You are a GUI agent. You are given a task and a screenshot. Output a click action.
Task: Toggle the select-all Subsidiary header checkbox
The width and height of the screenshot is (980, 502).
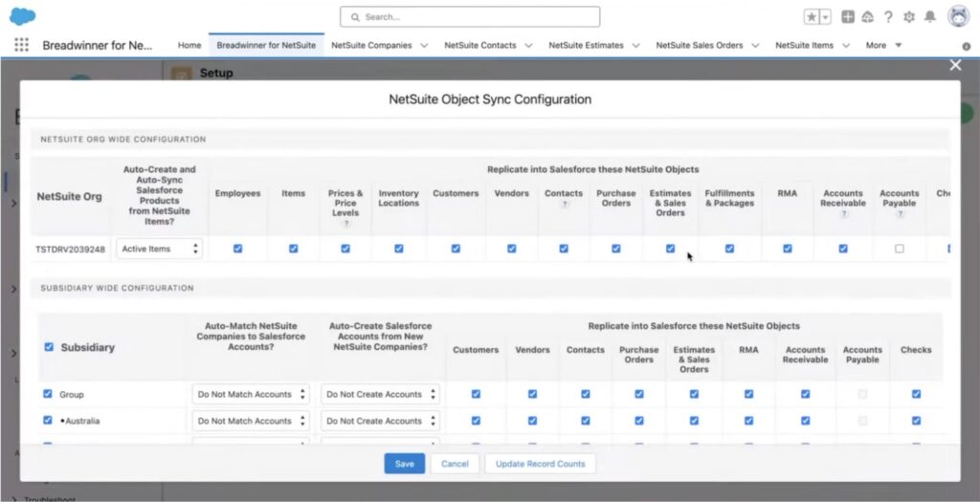[x=49, y=347]
